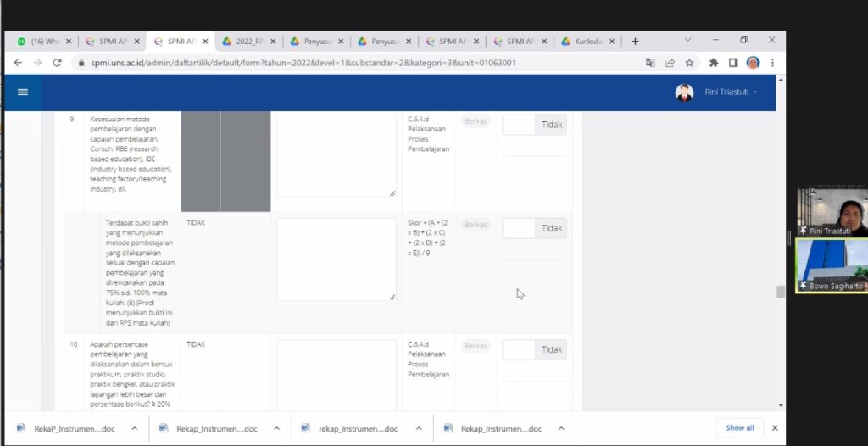Expand the Rini Triastuti user dropdown

pos(729,92)
